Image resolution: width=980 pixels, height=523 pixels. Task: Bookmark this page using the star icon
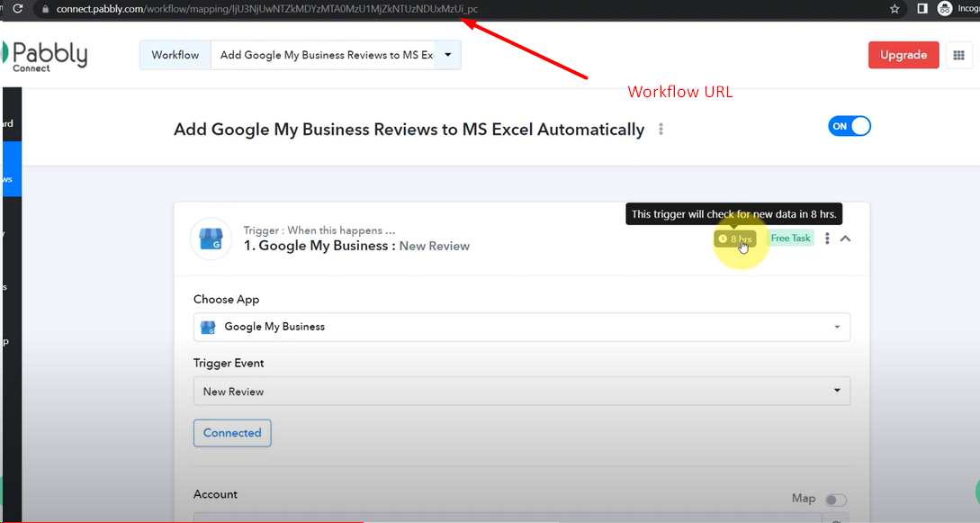pyautogui.click(x=895, y=9)
